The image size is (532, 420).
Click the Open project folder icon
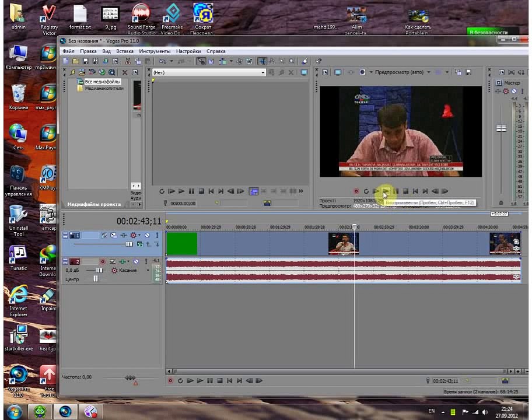[x=76, y=61]
